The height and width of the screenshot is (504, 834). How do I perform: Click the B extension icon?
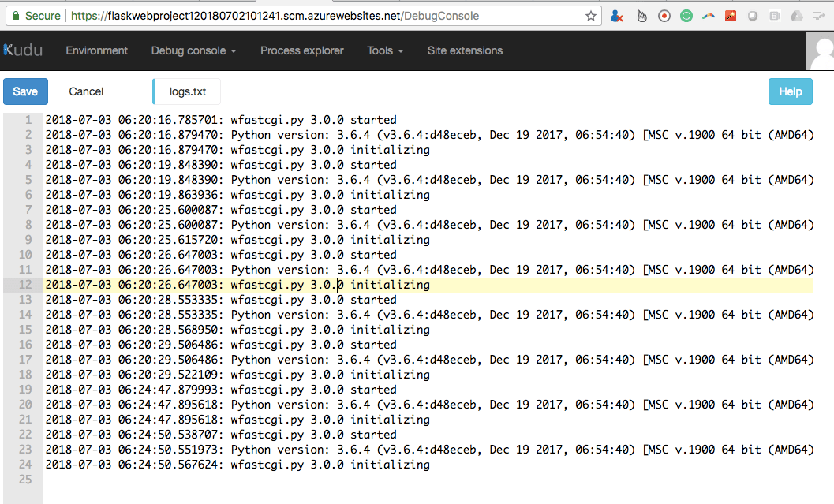click(776, 16)
